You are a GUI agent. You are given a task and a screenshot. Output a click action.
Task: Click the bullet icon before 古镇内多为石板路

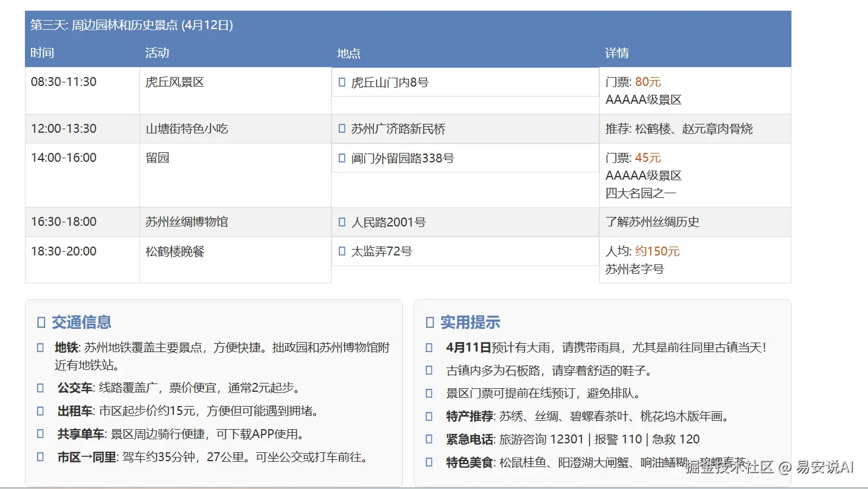429,371
